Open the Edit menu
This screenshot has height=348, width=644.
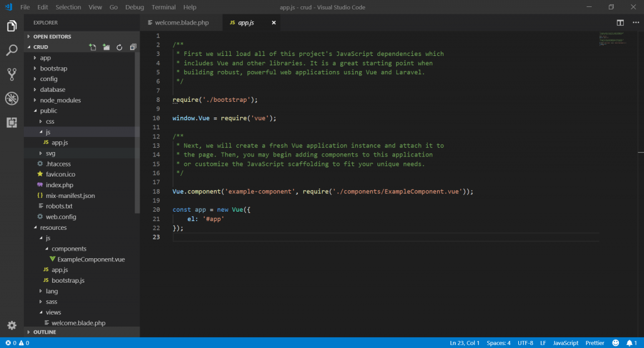[42, 7]
